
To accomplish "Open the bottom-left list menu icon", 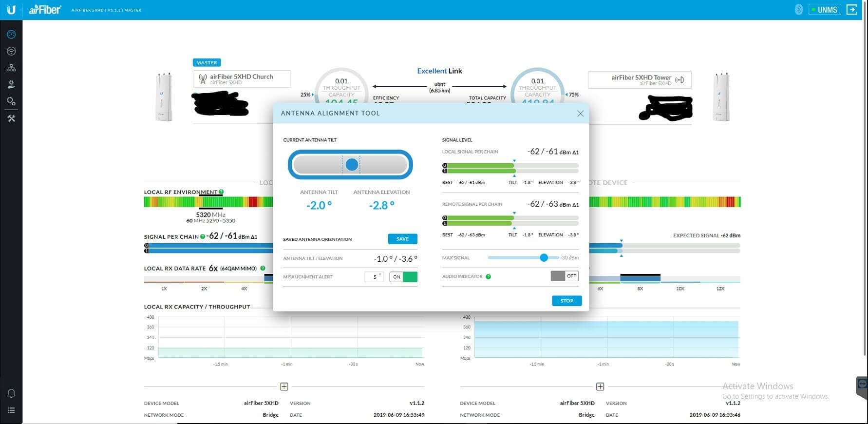I will [11, 410].
